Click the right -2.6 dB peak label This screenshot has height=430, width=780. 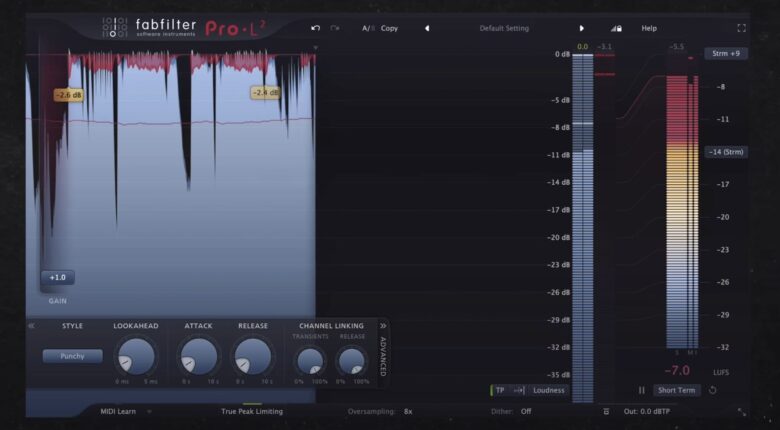[x=266, y=93]
